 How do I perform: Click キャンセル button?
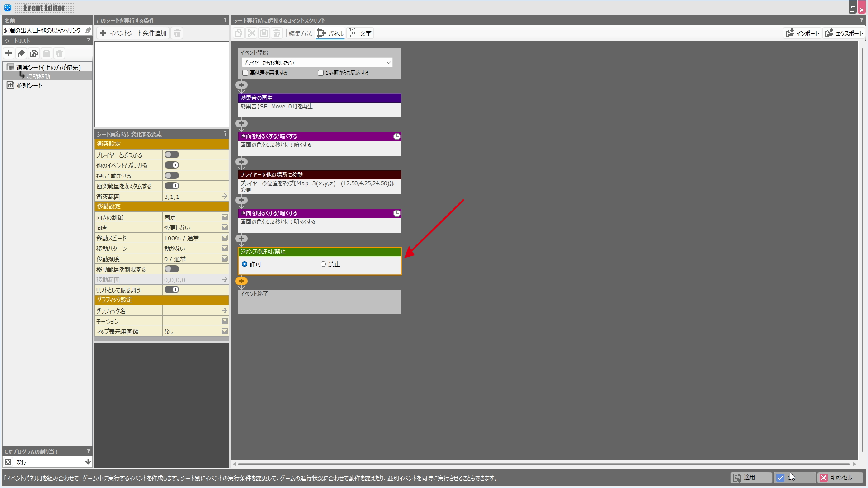(x=840, y=478)
